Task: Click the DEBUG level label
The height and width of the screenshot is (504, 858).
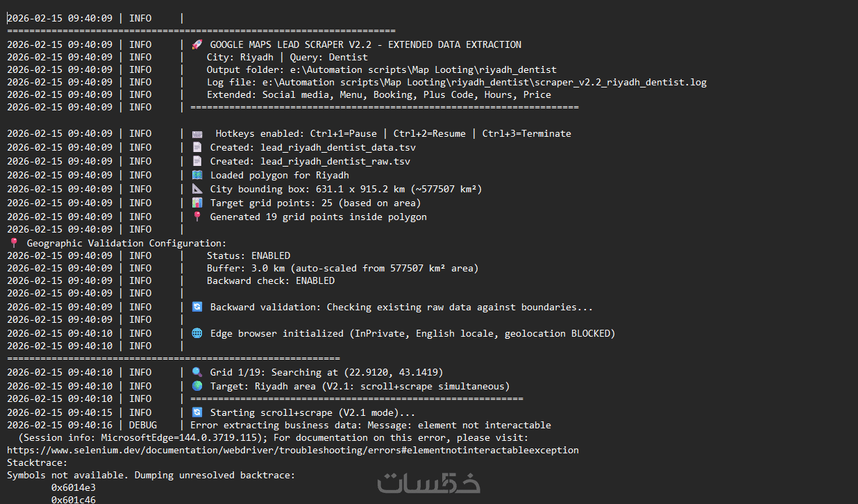Action: pos(143,425)
